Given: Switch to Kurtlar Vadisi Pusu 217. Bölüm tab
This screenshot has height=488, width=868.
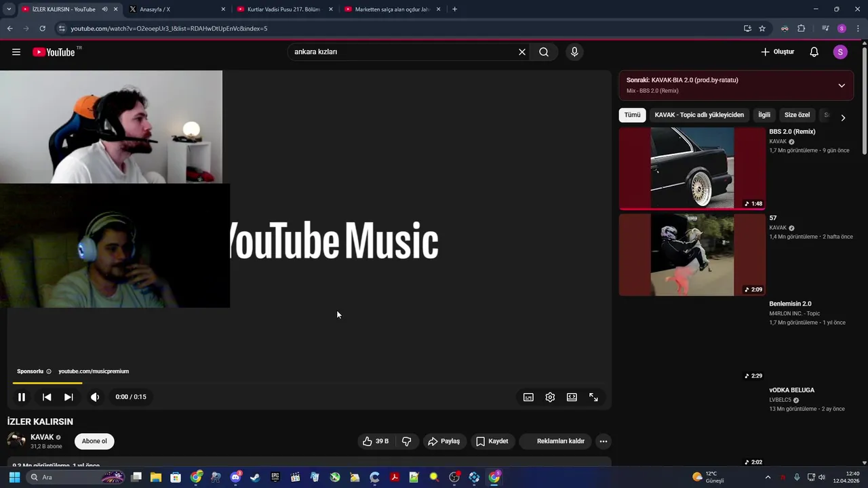Looking at the screenshot, I should 285,9.
